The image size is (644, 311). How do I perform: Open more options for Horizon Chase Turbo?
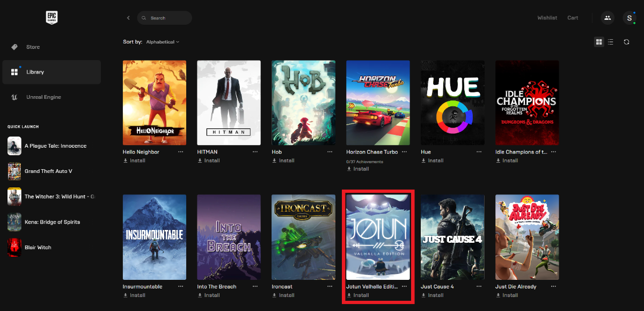point(405,152)
